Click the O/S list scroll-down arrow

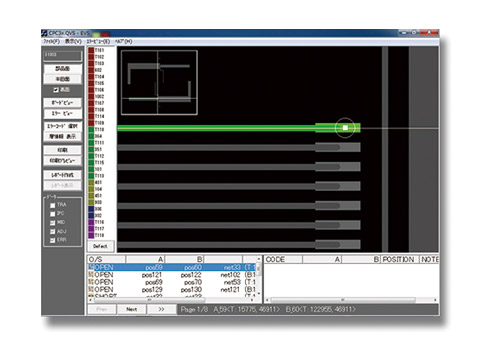(259, 294)
